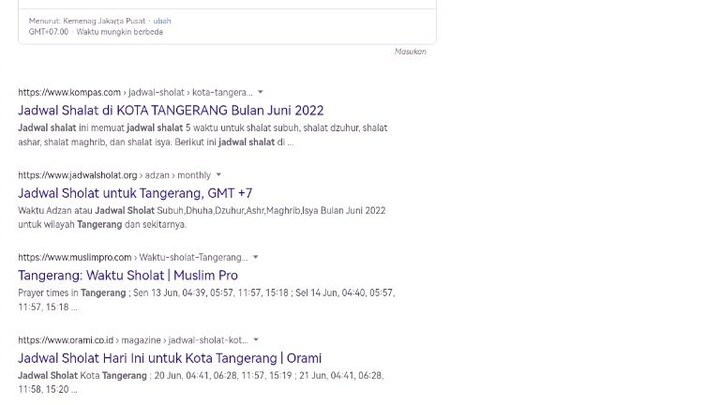The width and height of the screenshot is (720, 405).
Task: Open the dropdown arrow beside the kompas.com URL
Action: (261, 93)
